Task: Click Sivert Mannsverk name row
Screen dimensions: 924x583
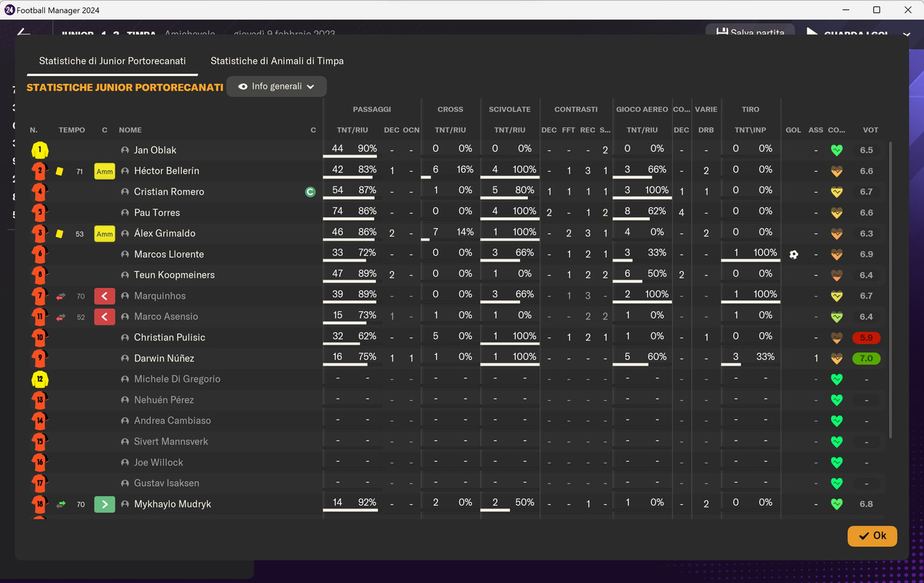Action: click(171, 442)
